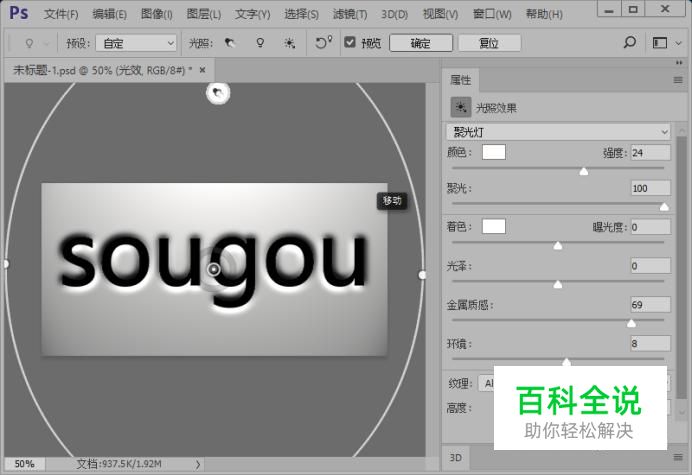Open the 图像(I) menu
The height and width of the screenshot is (475, 692).
coord(156,14)
